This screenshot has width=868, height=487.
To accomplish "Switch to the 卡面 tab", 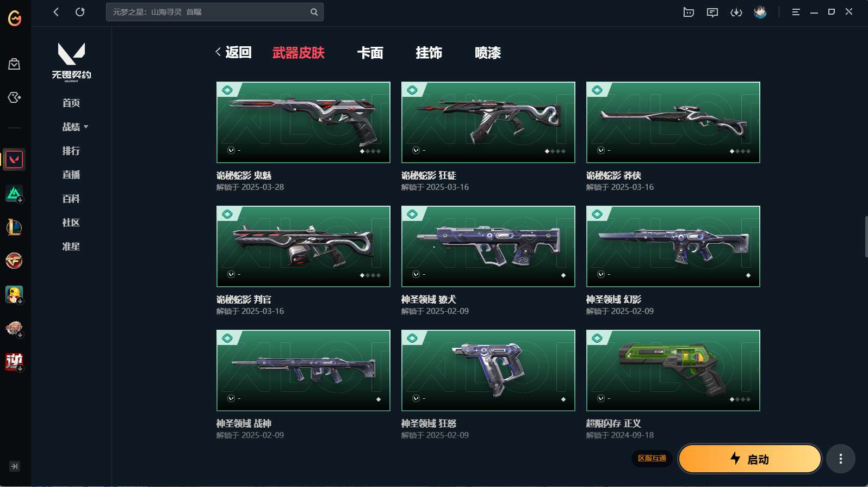I will click(x=370, y=53).
